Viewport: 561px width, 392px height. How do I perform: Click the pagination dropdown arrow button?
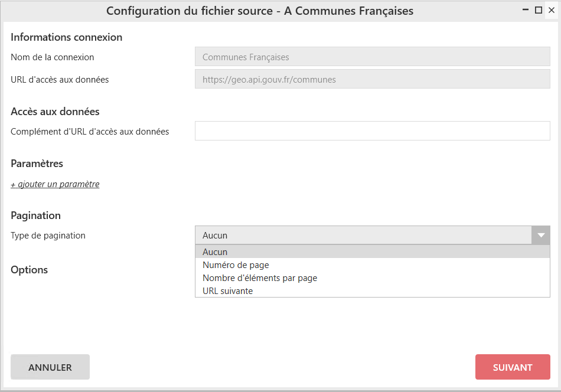(540, 235)
